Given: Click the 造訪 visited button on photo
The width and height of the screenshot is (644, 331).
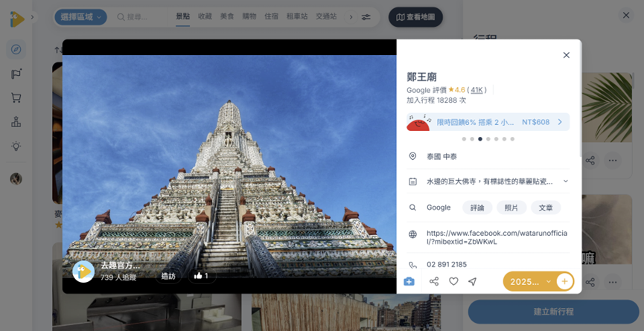Looking at the screenshot, I should [x=168, y=276].
